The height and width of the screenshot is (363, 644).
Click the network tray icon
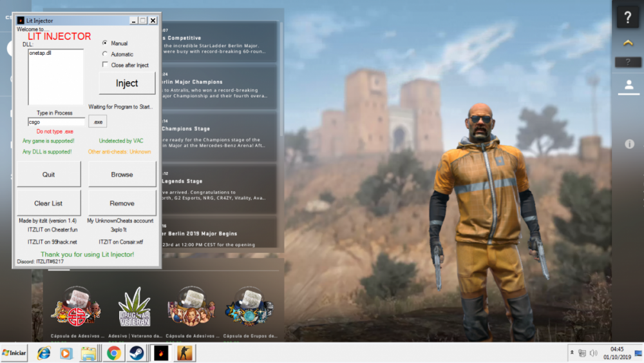[x=582, y=353]
